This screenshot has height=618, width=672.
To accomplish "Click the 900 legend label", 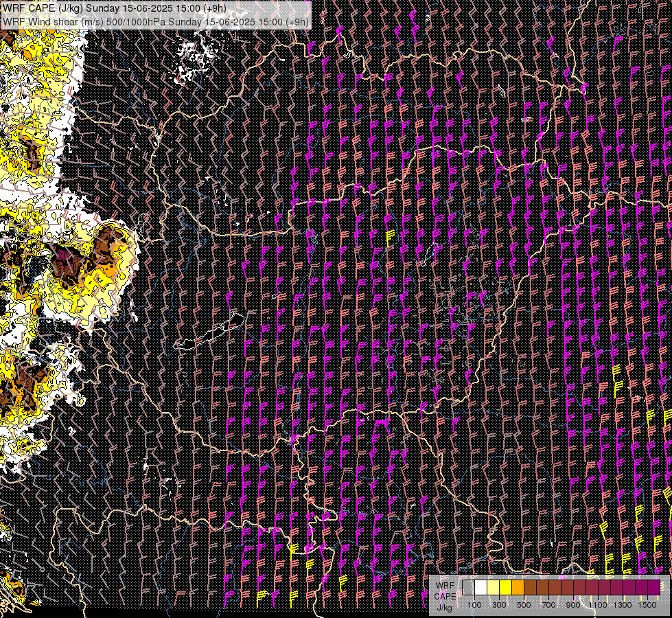I will pos(573,605).
